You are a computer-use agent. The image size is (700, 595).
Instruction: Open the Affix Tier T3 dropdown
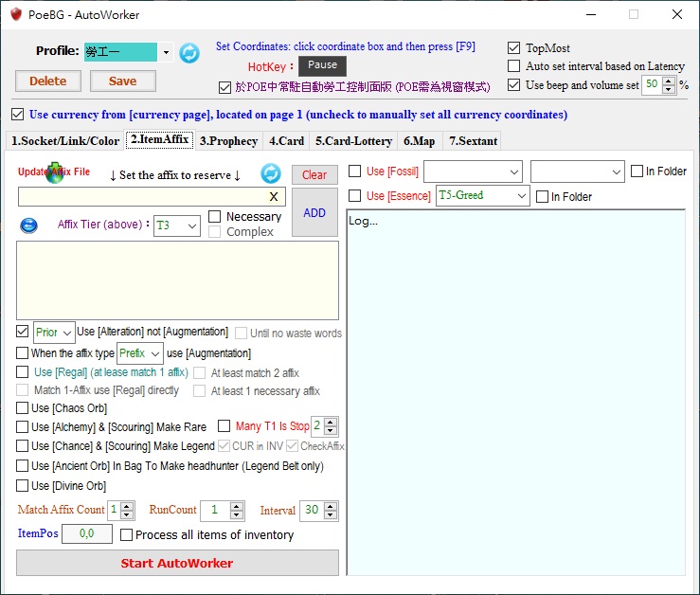click(x=192, y=226)
